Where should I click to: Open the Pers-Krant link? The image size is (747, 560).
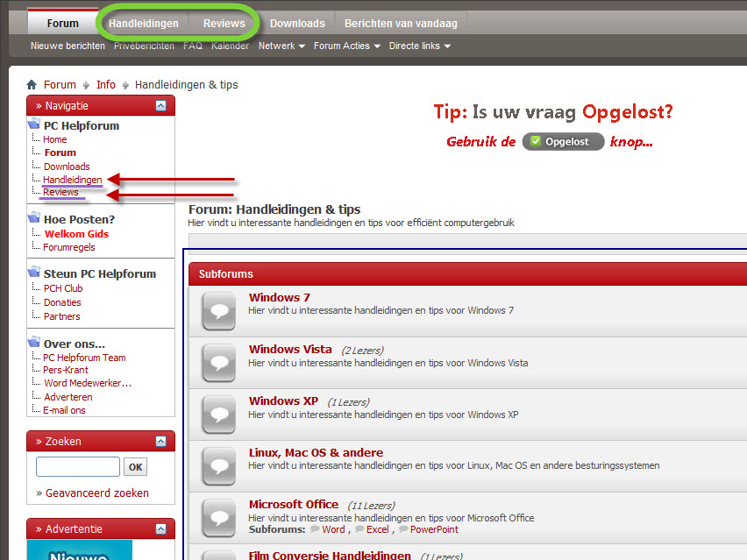(66, 370)
